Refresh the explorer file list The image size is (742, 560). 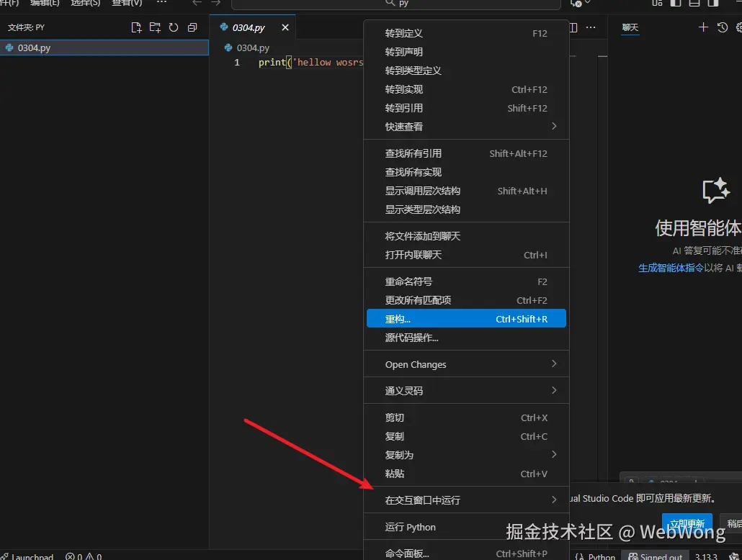pyautogui.click(x=174, y=27)
